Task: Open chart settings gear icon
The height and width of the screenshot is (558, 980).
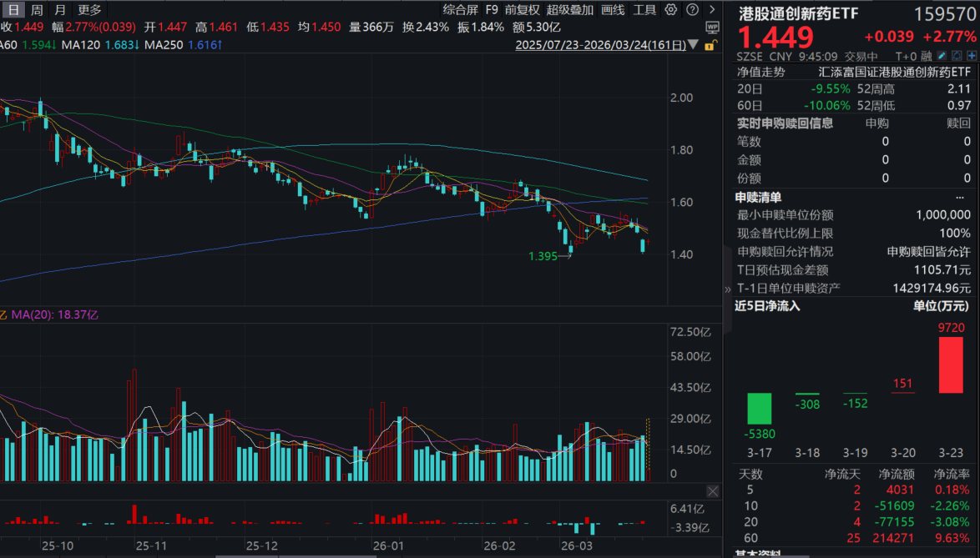Action: coord(672,10)
